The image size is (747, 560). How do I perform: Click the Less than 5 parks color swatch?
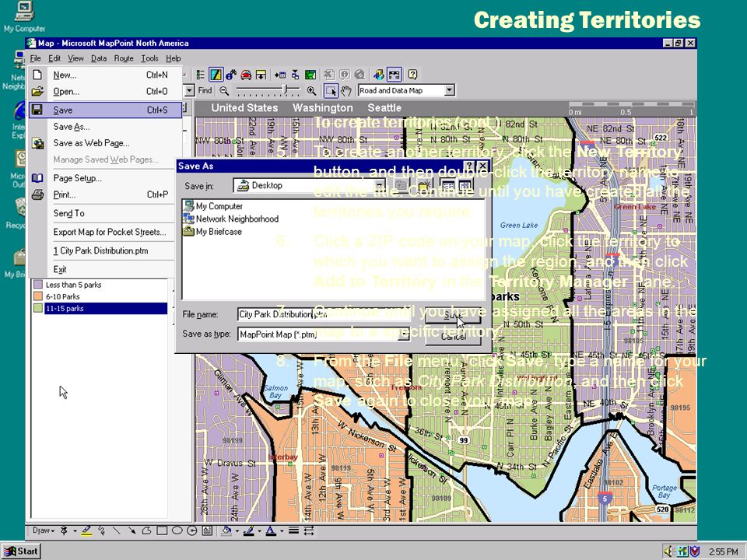(38, 285)
